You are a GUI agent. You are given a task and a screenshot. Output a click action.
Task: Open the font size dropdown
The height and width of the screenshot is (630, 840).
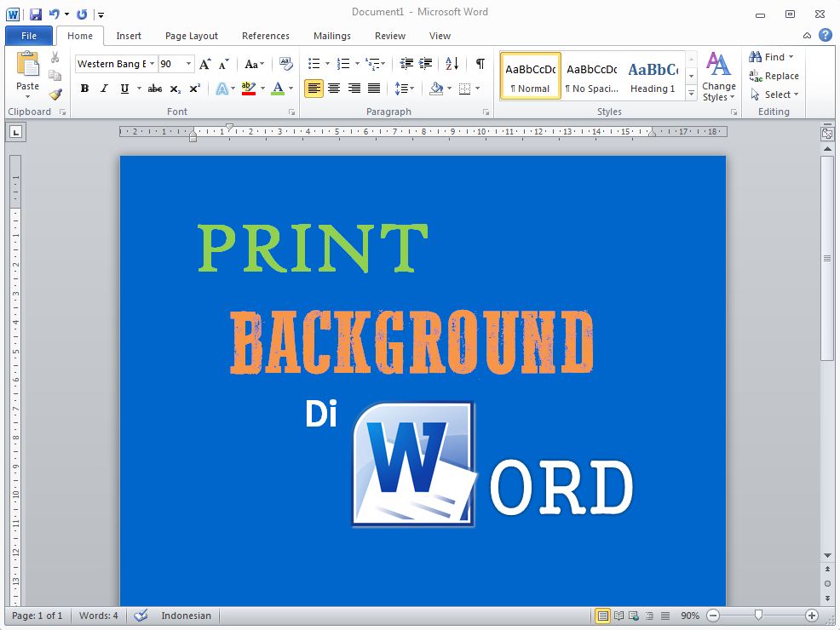[x=188, y=64]
